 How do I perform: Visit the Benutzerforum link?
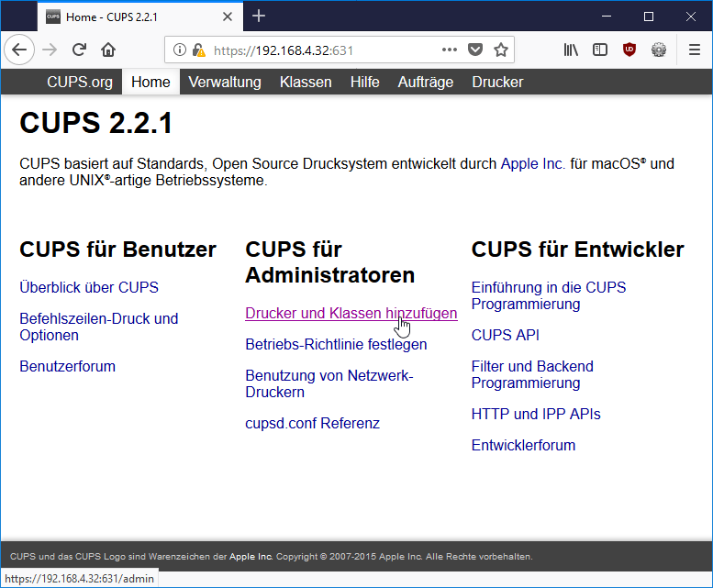click(x=67, y=366)
